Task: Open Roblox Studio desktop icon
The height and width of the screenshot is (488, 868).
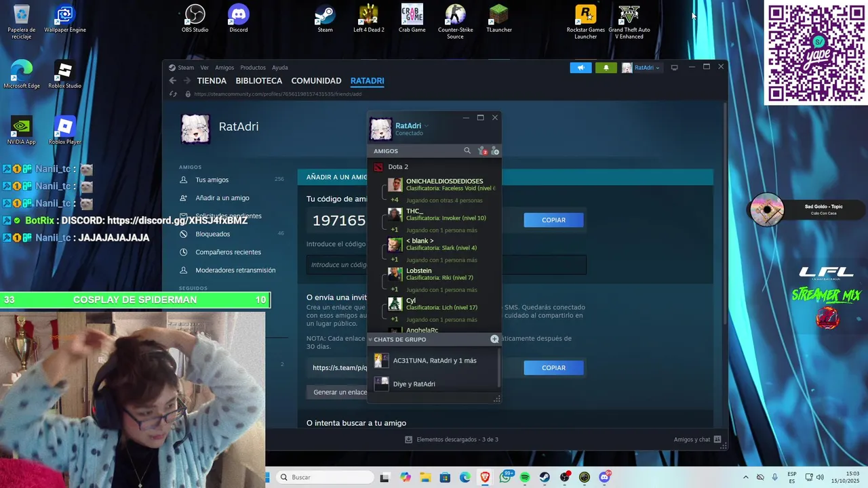Action: 65,75
